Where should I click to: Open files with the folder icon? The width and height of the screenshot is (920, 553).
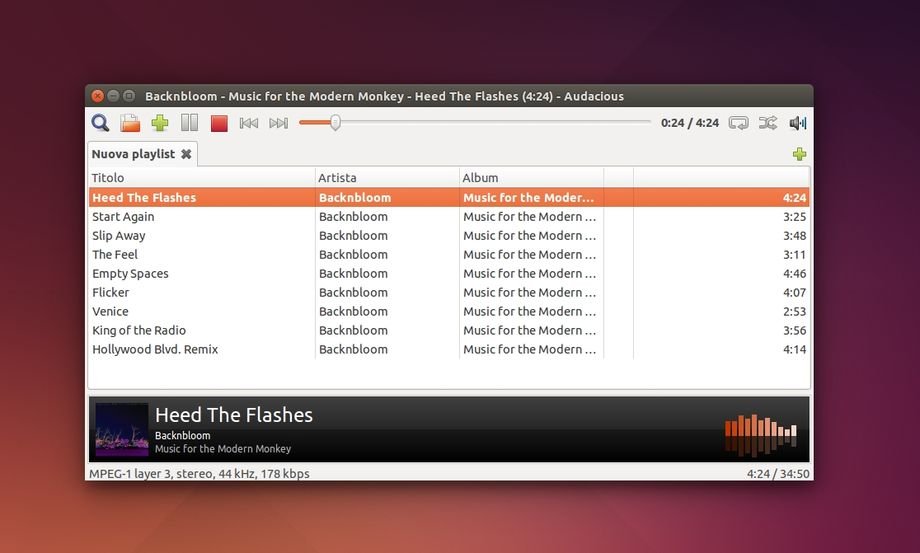pos(130,123)
